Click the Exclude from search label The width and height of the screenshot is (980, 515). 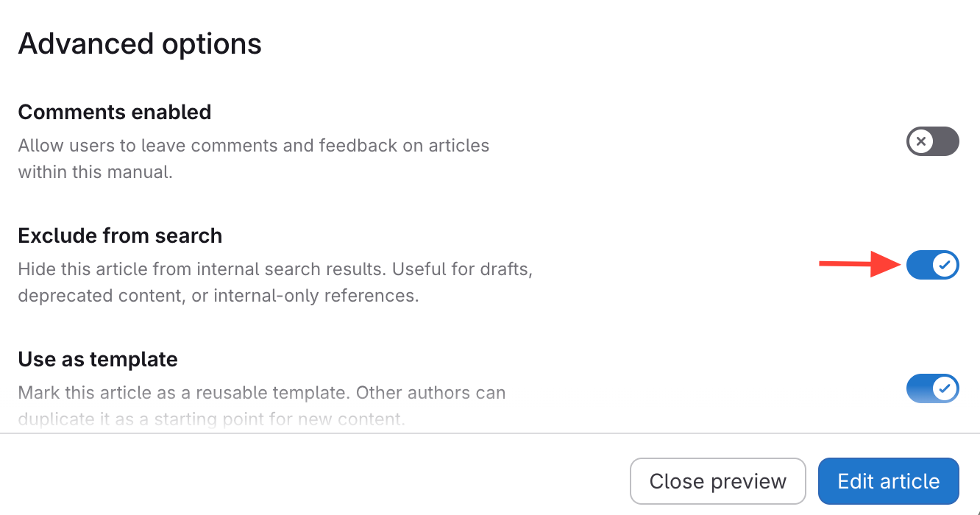coord(120,235)
